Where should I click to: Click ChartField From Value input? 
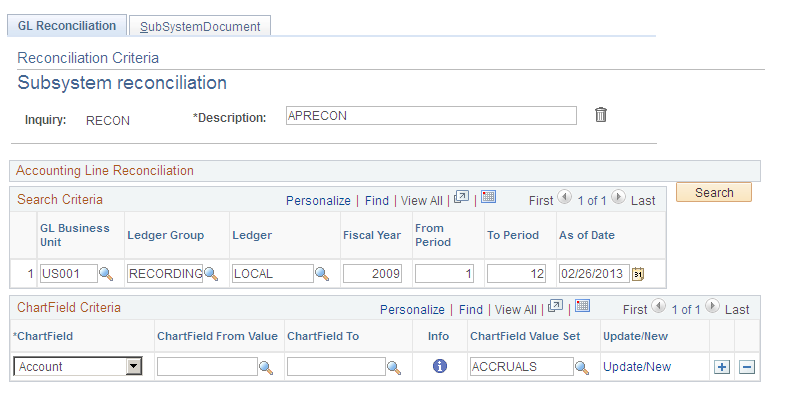click(x=207, y=367)
